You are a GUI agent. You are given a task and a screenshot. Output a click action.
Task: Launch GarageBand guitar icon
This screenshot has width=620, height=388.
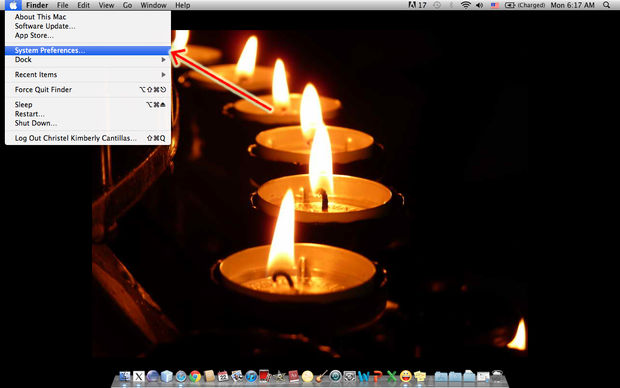click(321, 376)
